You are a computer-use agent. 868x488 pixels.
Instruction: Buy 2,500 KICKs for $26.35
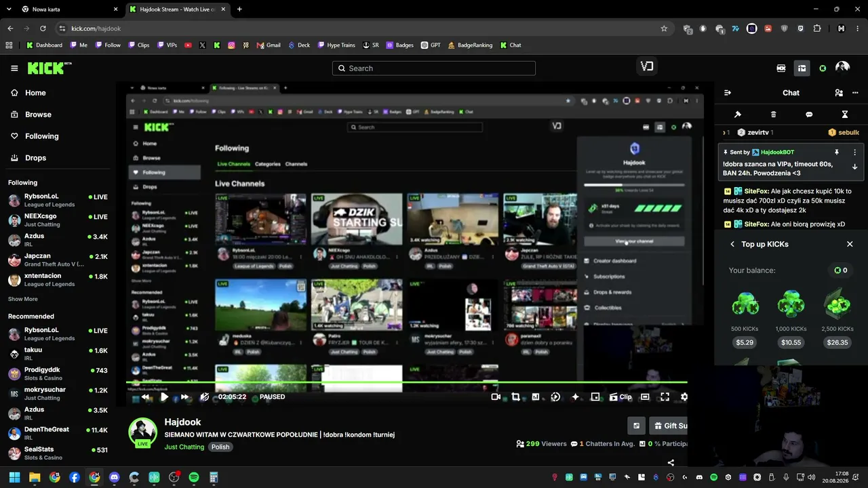(837, 342)
